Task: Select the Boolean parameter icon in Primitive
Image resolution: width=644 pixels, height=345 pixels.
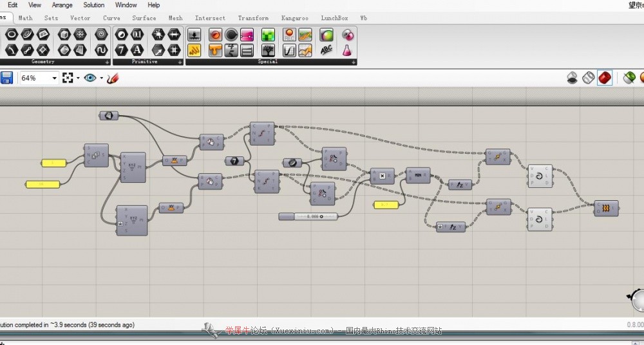Action: [122, 34]
